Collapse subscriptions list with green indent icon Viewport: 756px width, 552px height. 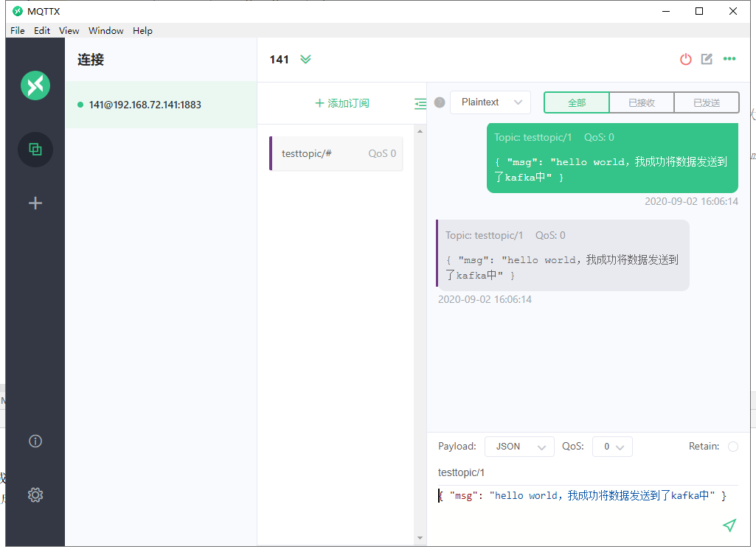[x=420, y=104]
